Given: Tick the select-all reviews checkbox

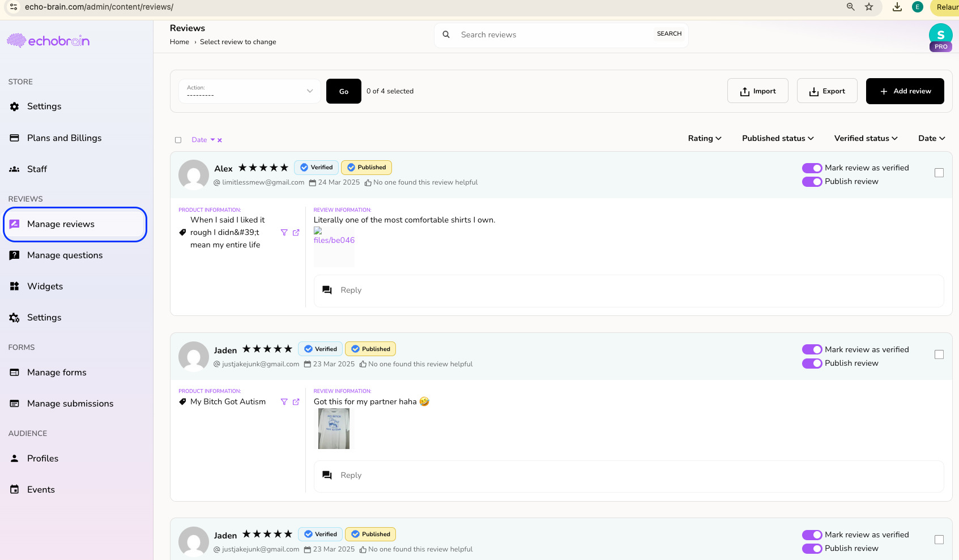Looking at the screenshot, I should click(x=178, y=140).
